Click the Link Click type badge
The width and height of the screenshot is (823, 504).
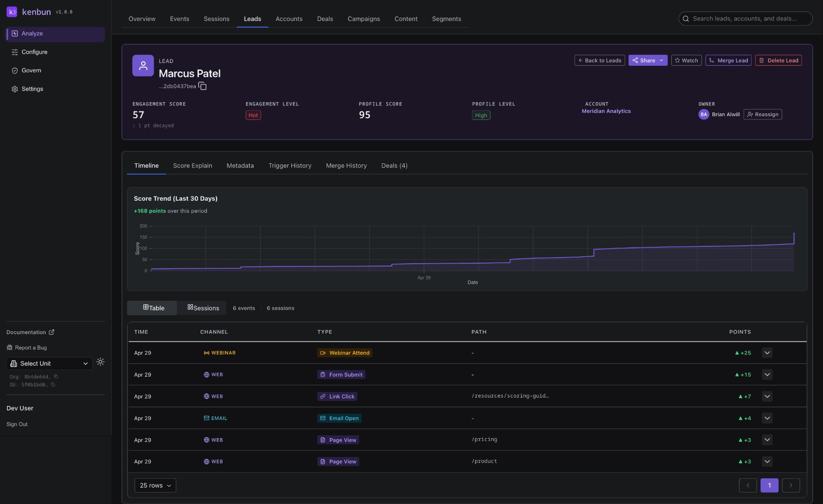coord(337,397)
